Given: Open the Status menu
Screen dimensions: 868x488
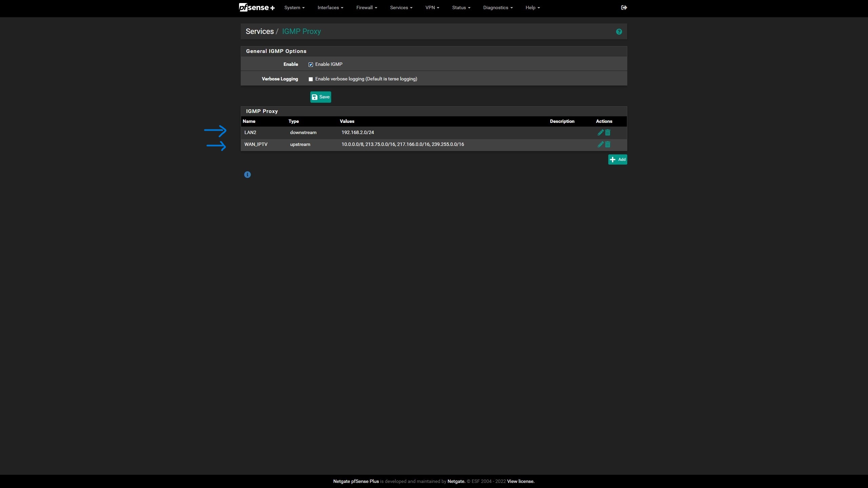Looking at the screenshot, I should pyautogui.click(x=461, y=7).
